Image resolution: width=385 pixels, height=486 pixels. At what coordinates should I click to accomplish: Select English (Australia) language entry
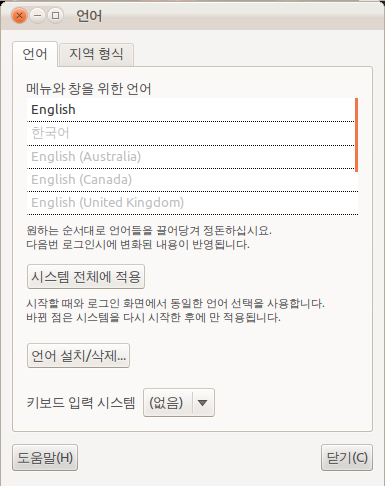click(x=191, y=156)
